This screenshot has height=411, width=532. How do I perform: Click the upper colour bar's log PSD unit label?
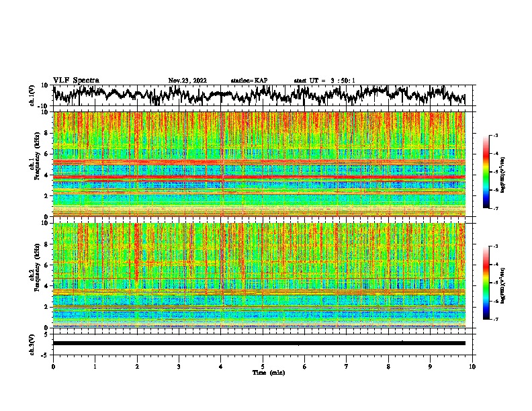[x=503, y=175]
